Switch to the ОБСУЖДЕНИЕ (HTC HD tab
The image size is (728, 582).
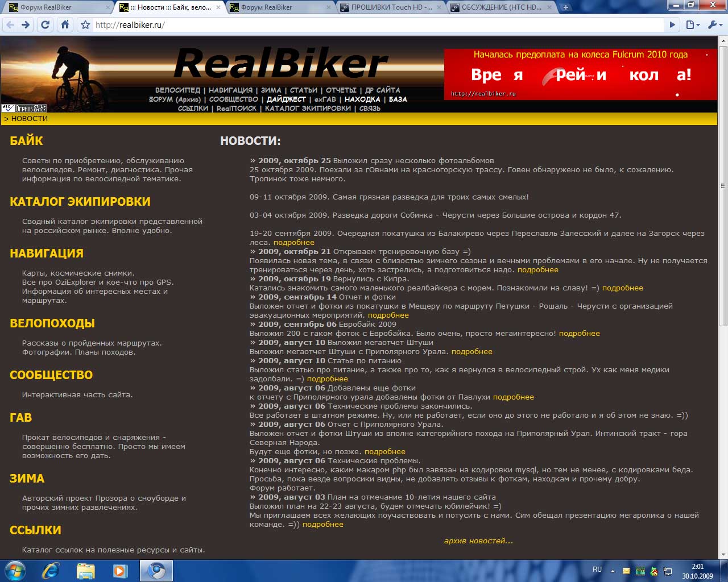point(501,7)
